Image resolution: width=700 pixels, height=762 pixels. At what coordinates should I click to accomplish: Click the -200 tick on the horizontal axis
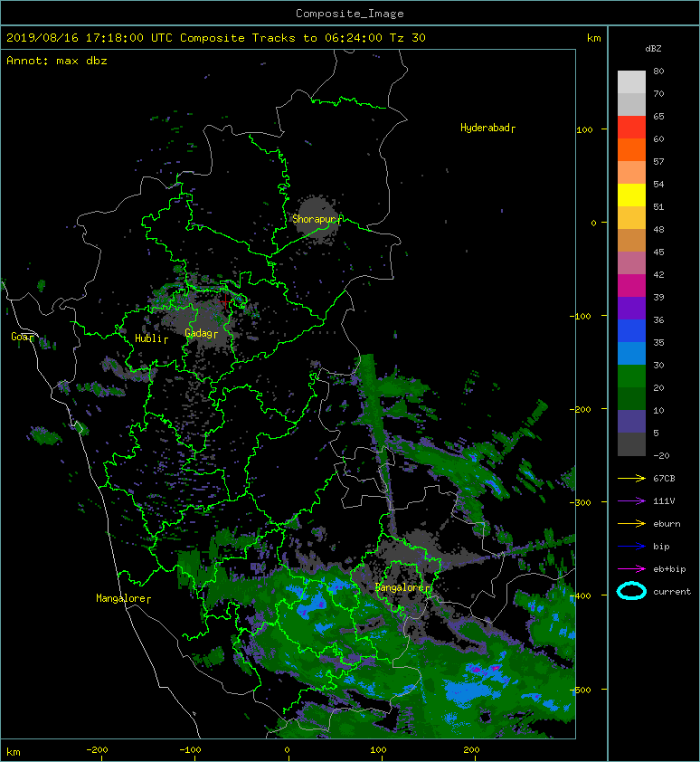click(x=97, y=750)
